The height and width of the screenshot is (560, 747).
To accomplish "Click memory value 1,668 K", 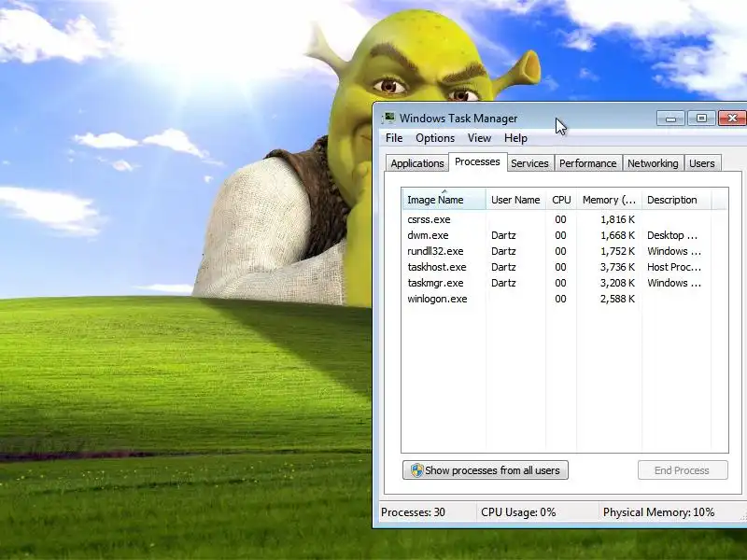I will point(617,235).
